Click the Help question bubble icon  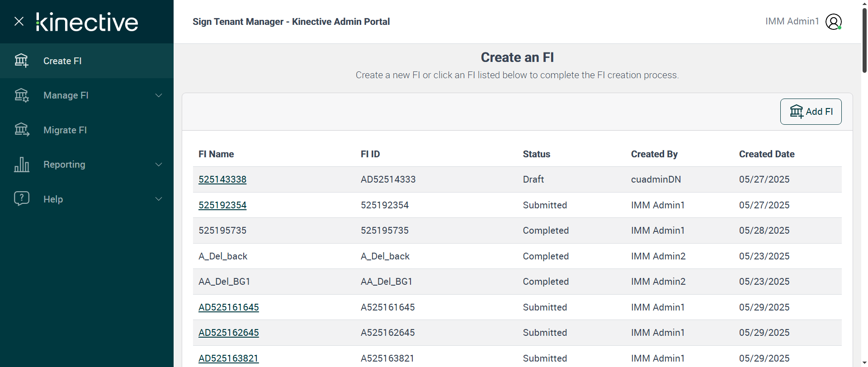21,198
